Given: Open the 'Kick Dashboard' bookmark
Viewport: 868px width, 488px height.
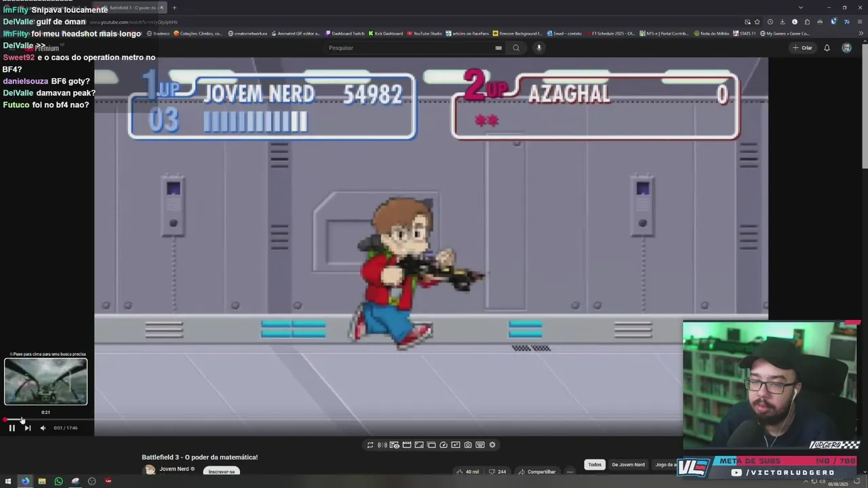Looking at the screenshot, I should 385,33.
